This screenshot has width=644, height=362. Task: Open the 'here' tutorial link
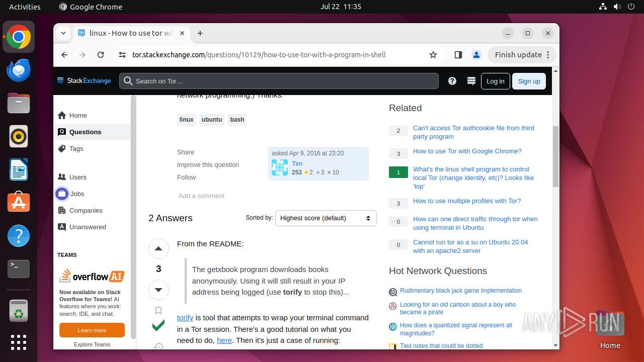224,340
